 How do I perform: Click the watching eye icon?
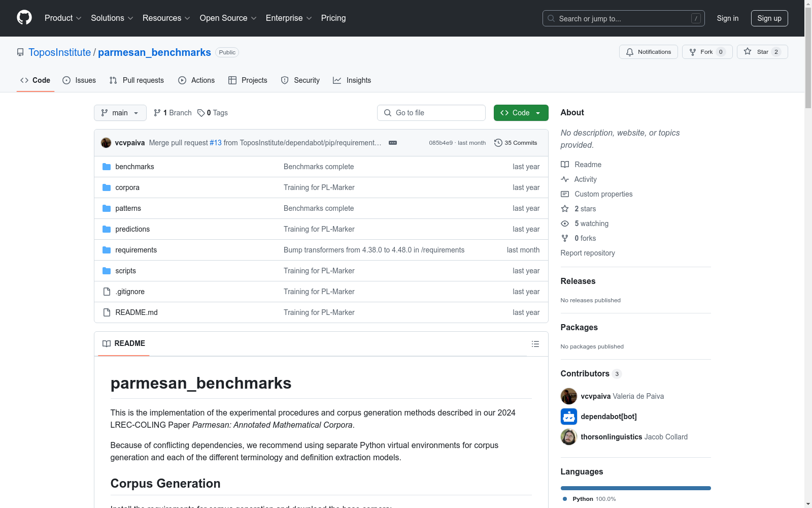point(565,224)
